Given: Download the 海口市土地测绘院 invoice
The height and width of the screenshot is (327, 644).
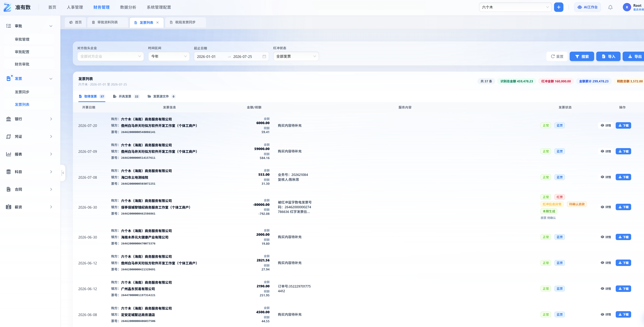Looking at the screenshot, I should coord(623,177).
